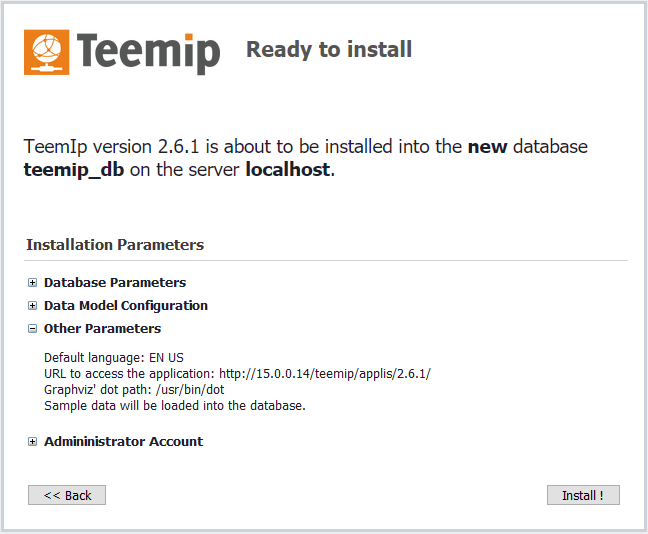
Task: Expand Database Parameters using its plus icon
Action: point(33,283)
